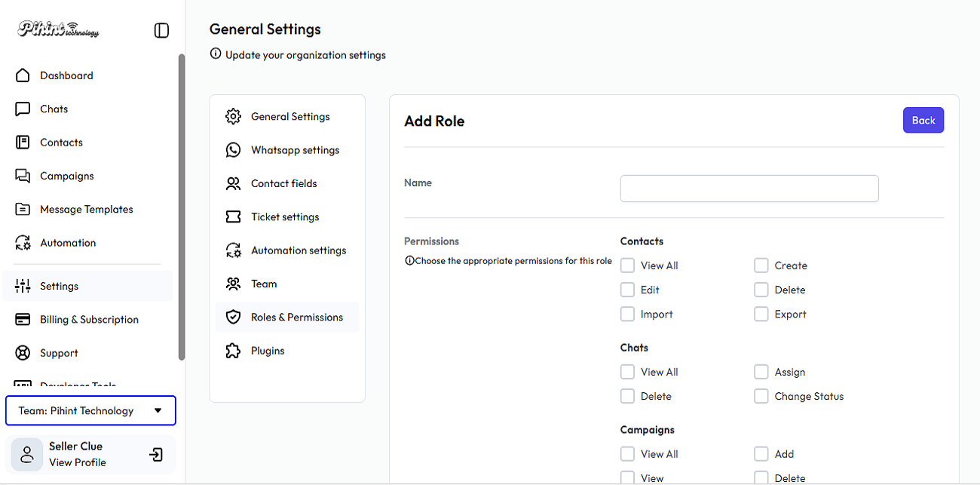Go to Team settings section
The image size is (980, 485).
264,284
